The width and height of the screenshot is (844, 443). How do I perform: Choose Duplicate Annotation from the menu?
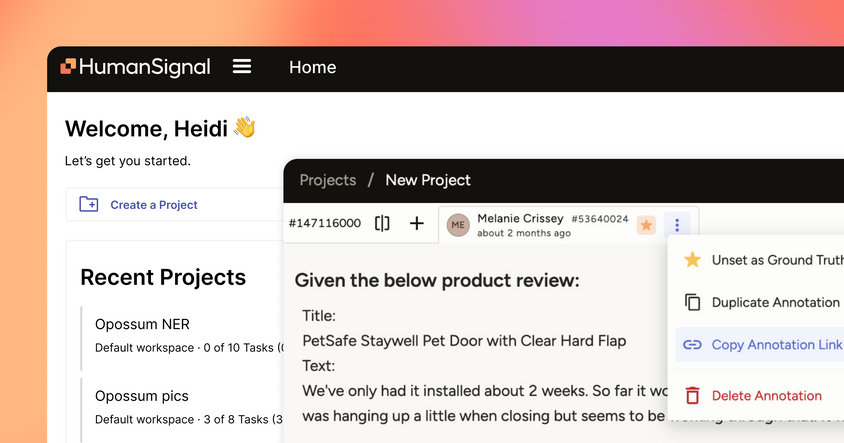(775, 302)
